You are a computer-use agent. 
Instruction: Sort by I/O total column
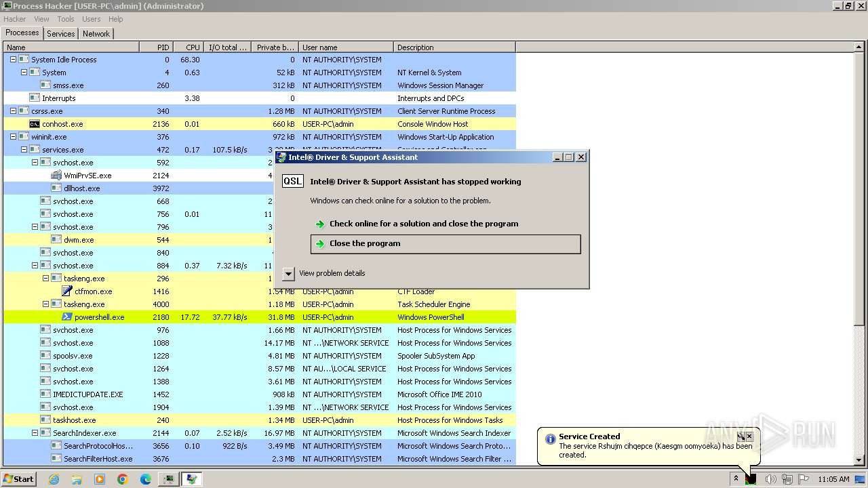tap(228, 47)
